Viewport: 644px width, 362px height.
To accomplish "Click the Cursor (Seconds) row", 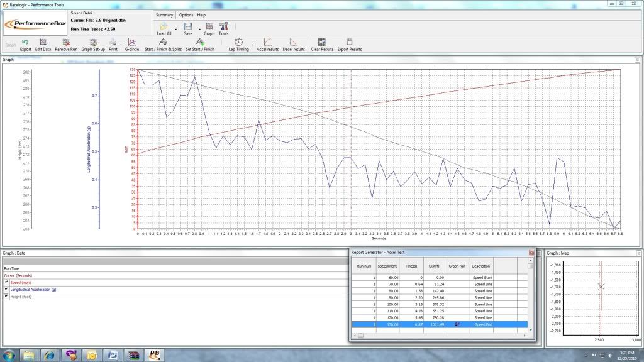I will pos(176,275).
